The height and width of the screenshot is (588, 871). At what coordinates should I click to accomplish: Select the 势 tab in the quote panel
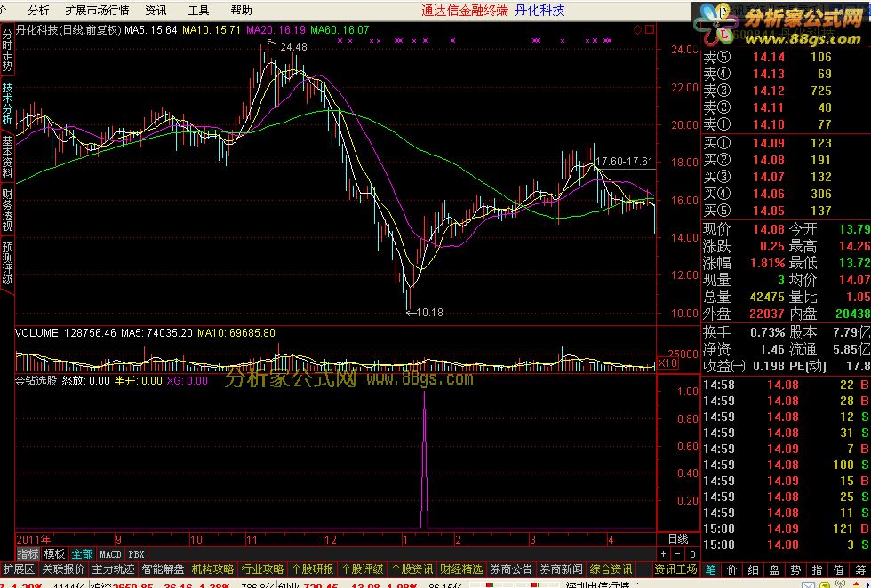click(x=795, y=569)
